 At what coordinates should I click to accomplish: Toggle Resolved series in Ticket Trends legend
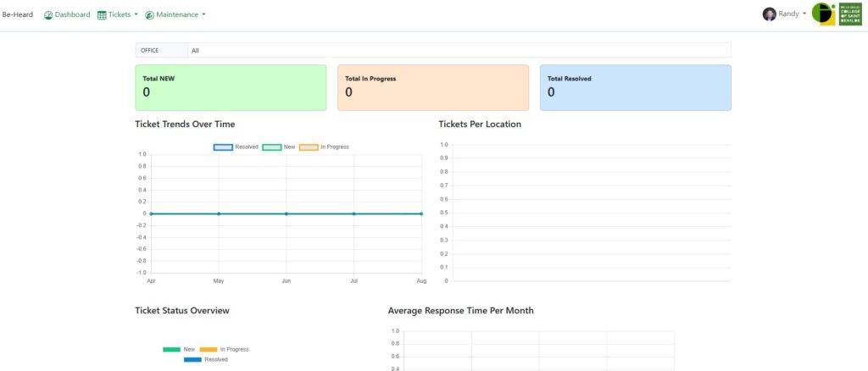pos(223,147)
